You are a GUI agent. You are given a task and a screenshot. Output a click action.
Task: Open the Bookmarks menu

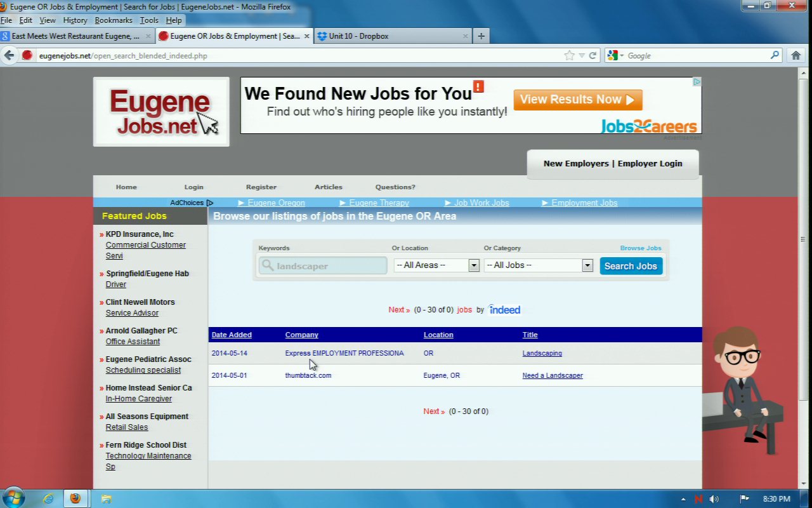pos(114,20)
